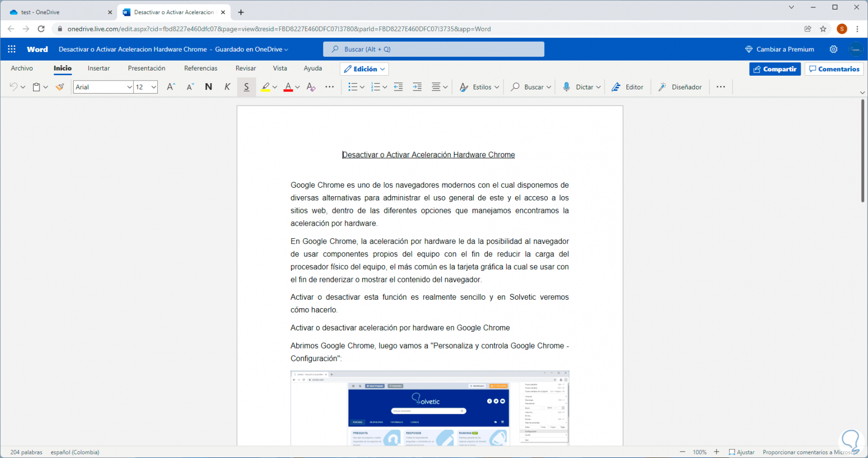Open the Chrome three-dot menu
The height and width of the screenshot is (458, 868).
[857, 29]
